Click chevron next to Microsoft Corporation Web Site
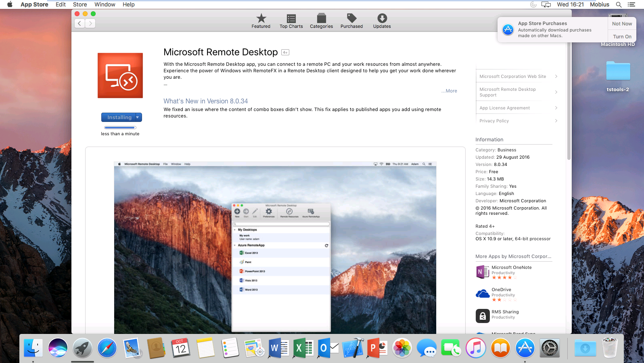The height and width of the screenshot is (363, 644). click(556, 76)
